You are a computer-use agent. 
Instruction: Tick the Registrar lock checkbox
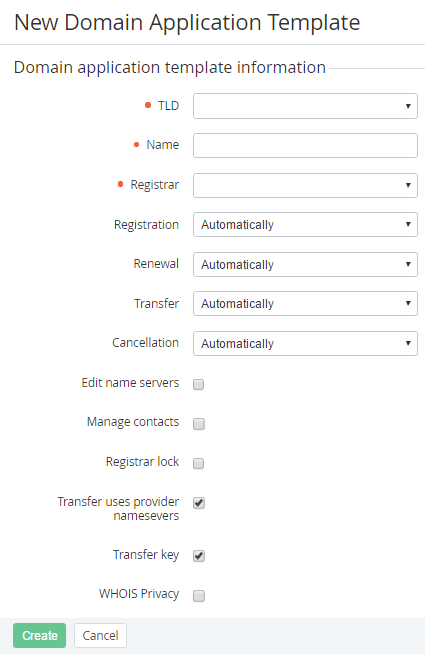point(199,463)
